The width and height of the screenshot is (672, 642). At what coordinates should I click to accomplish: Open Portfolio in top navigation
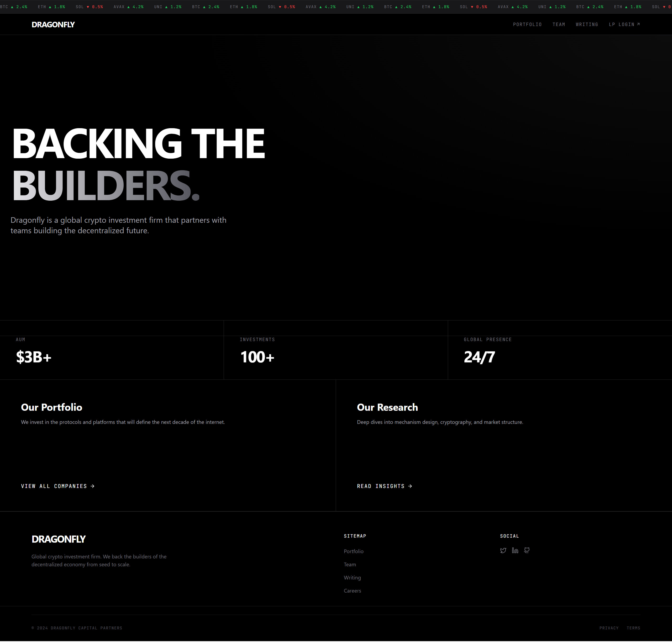click(527, 25)
